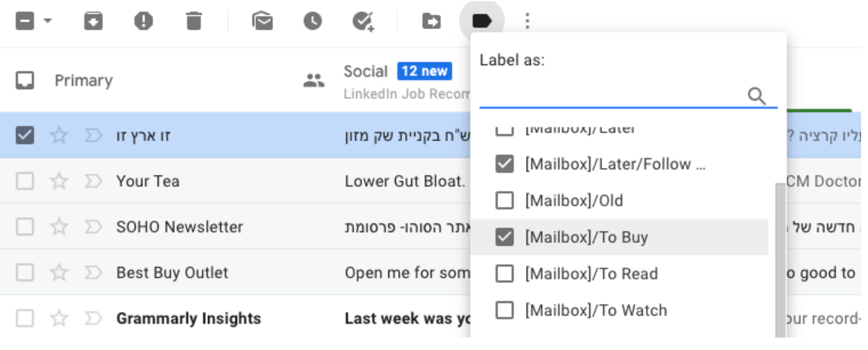Check the [Mailbox]/To Read label
The height and width of the screenshot is (350, 868).
tap(505, 274)
